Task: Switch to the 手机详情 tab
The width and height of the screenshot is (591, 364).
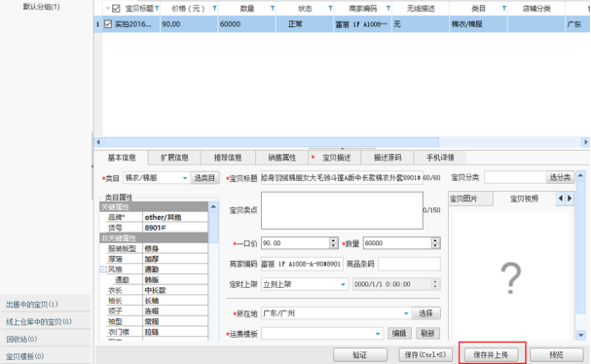Action: [440, 158]
